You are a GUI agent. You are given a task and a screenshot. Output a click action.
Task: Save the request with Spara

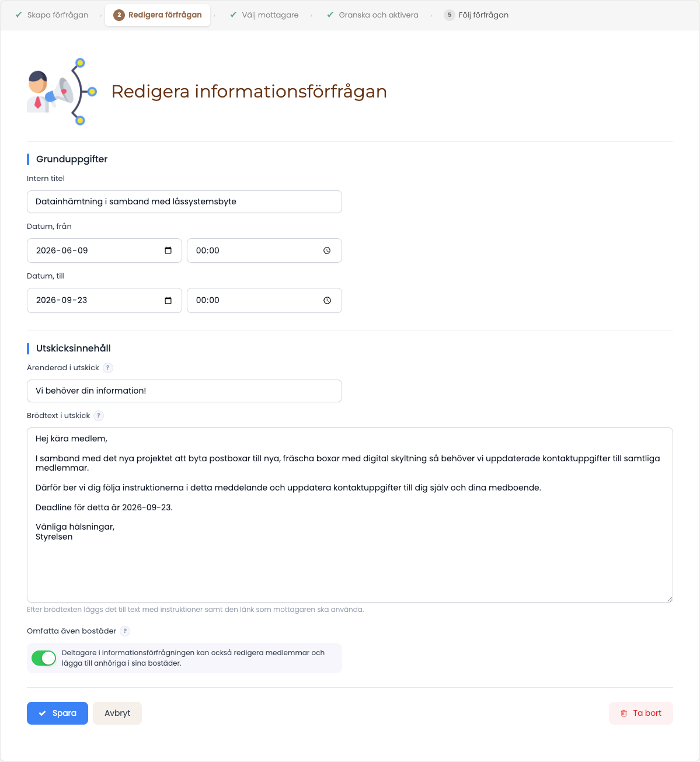57,713
